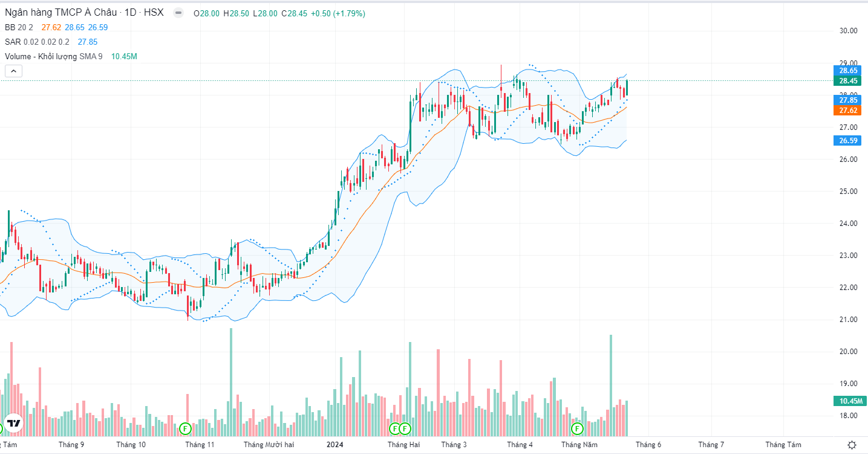Click the blue 26.59 lower band label
The image size is (868, 455).
point(848,140)
